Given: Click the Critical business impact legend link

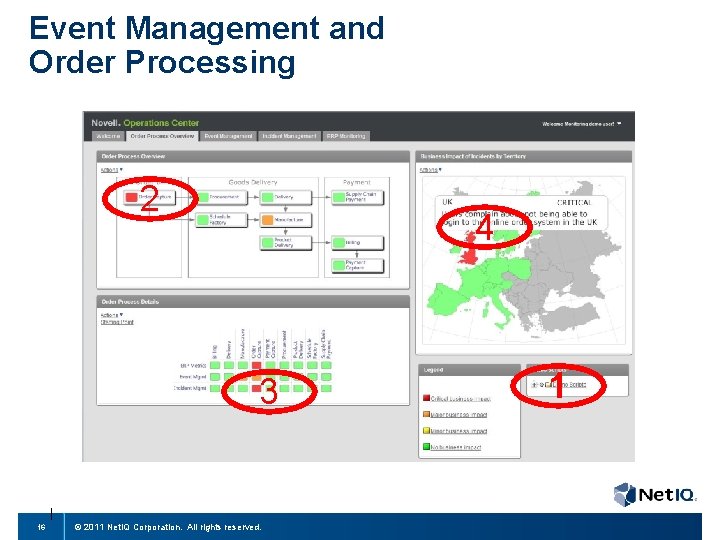Looking at the screenshot, I should pos(461,399).
